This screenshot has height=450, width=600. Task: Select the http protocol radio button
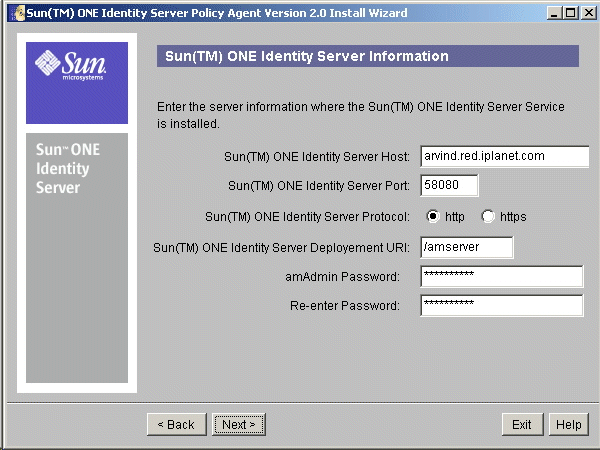coord(433,217)
